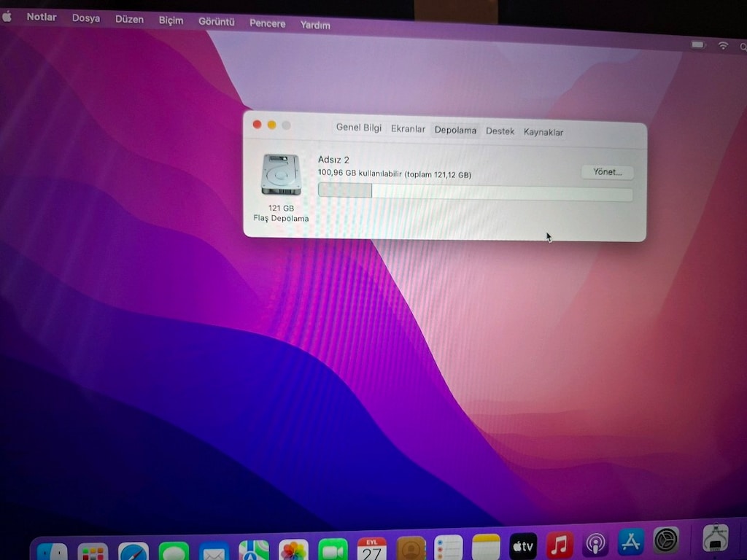Open the Dosya menu
The image size is (747, 560).
[x=86, y=18]
